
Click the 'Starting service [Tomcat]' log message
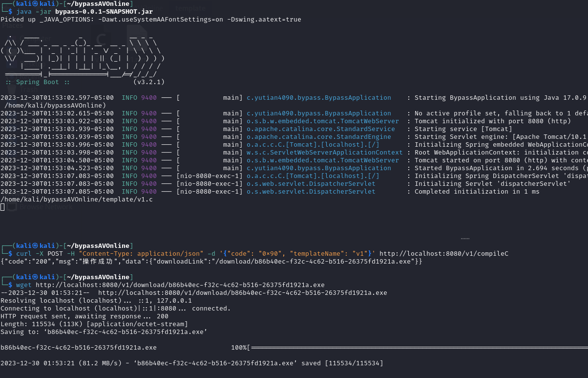463,129
